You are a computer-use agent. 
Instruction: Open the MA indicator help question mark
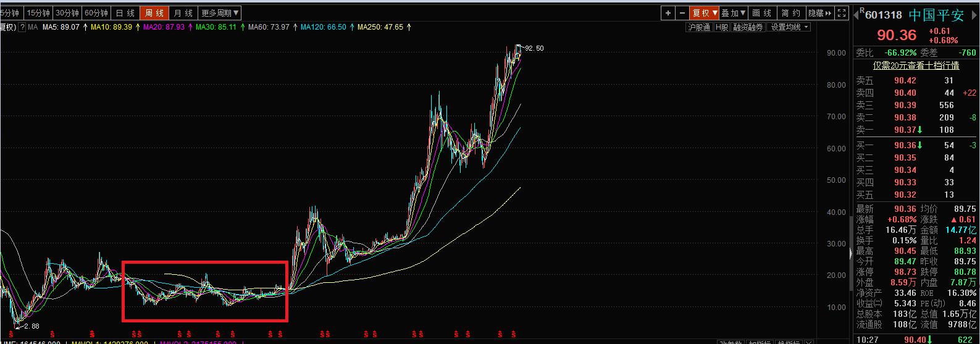pos(22,27)
